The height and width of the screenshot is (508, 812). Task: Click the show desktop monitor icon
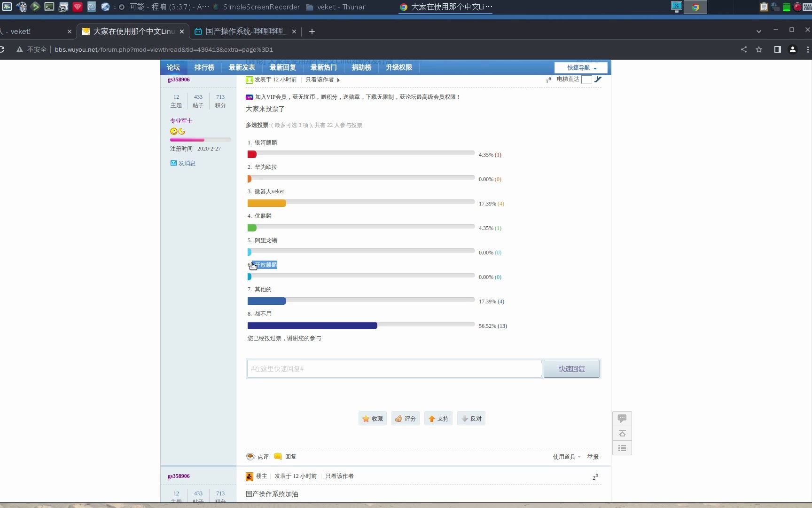pos(677,7)
